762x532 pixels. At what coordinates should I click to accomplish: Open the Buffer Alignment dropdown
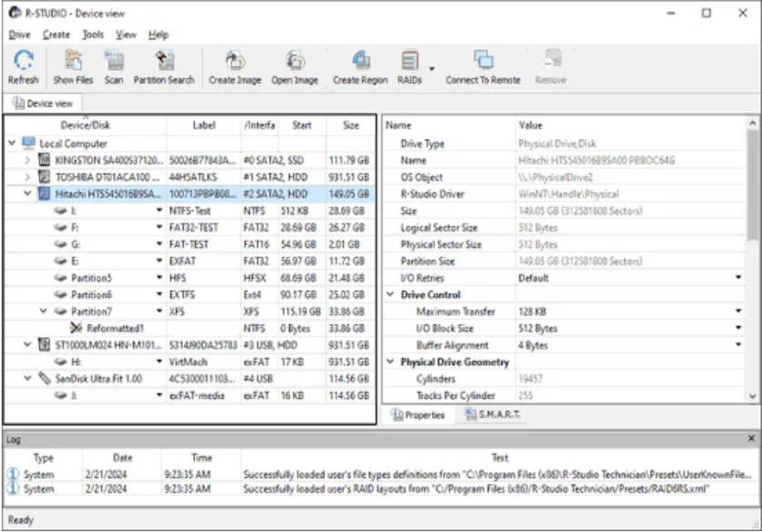(x=738, y=344)
